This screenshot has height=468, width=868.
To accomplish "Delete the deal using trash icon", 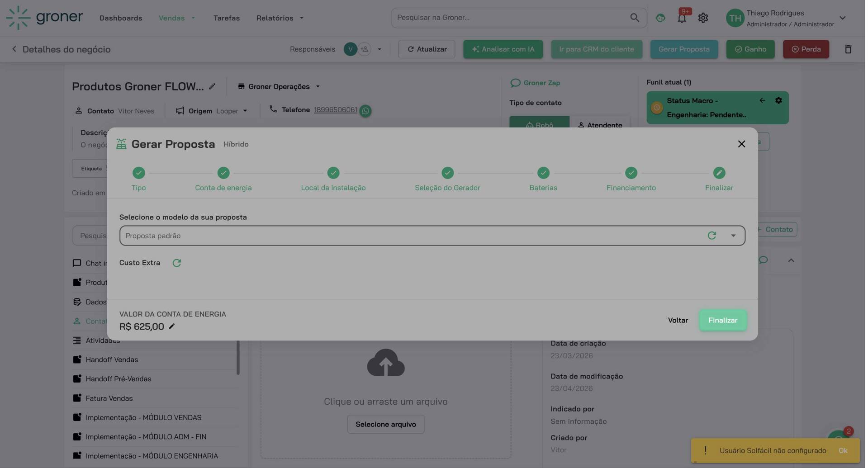I will pyautogui.click(x=848, y=49).
